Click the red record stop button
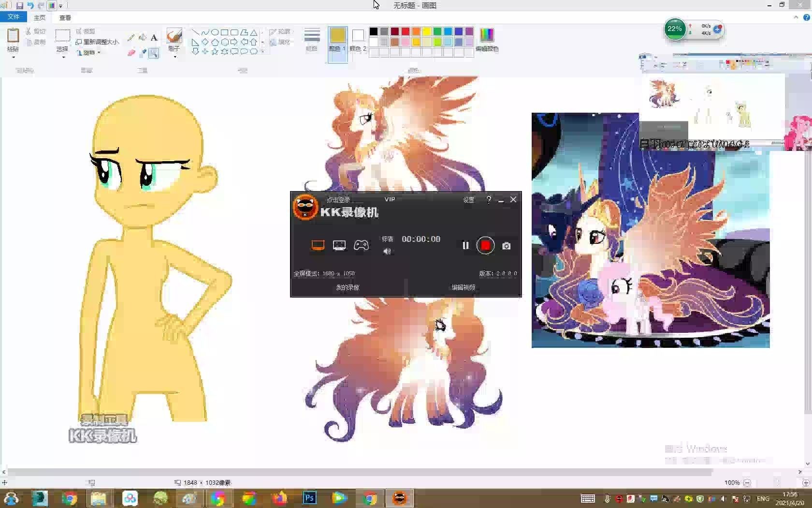Screen dimensions: 812x508 485,245
